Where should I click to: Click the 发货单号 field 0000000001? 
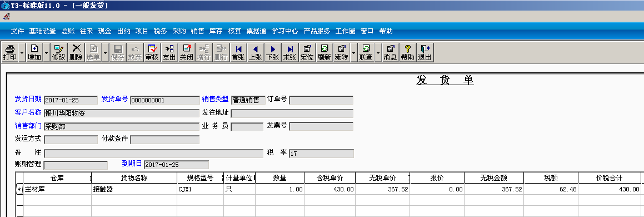pos(164,100)
